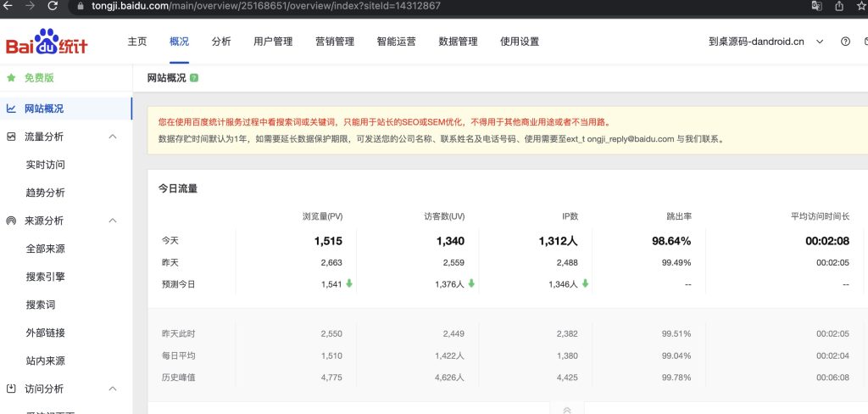
Task: Switch to the 分析 top navigation tab
Action: (x=221, y=42)
